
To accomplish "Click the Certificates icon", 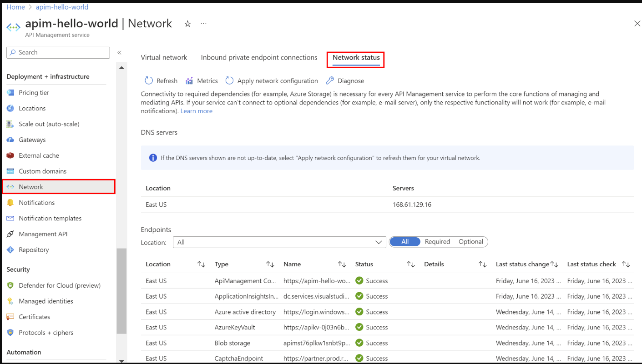I will [10, 317].
